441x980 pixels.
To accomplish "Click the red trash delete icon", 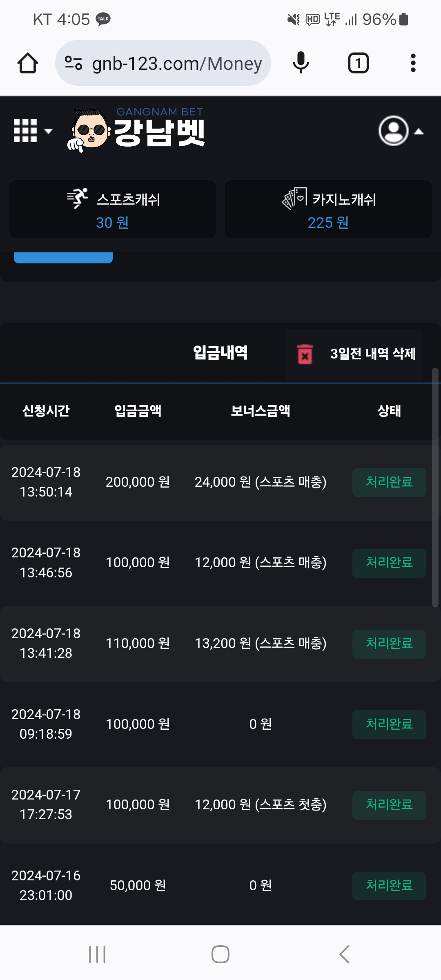I will click(x=305, y=354).
